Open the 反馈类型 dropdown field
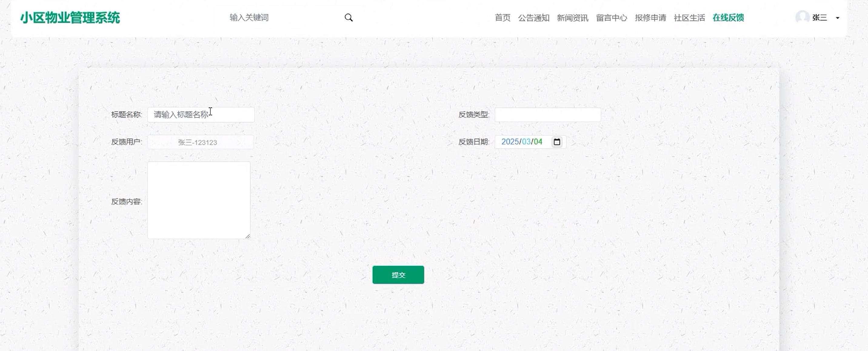 [x=547, y=114]
